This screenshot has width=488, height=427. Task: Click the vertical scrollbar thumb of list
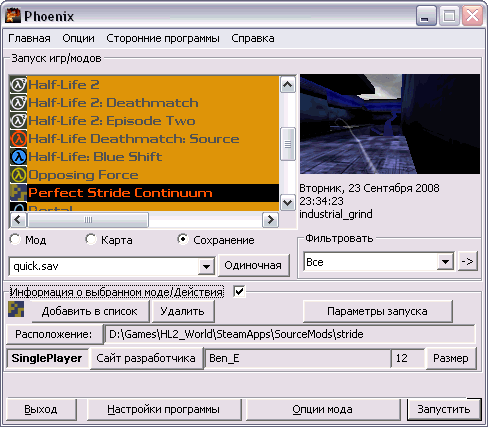(288, 144)
